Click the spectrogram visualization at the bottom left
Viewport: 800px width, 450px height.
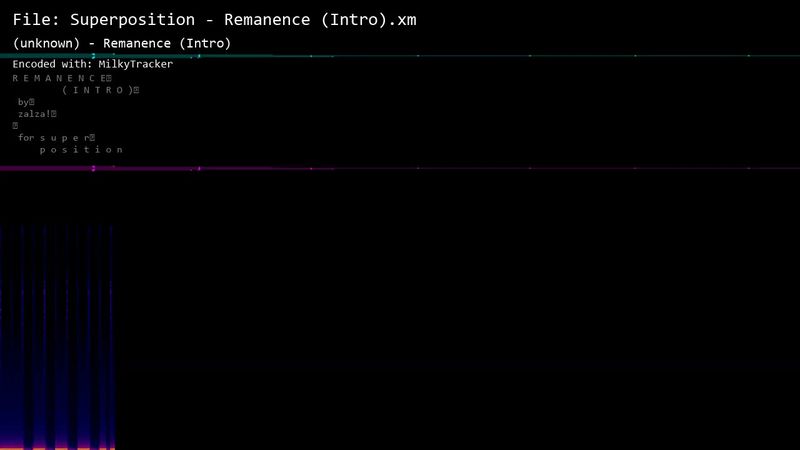click(x=58, y=337)
